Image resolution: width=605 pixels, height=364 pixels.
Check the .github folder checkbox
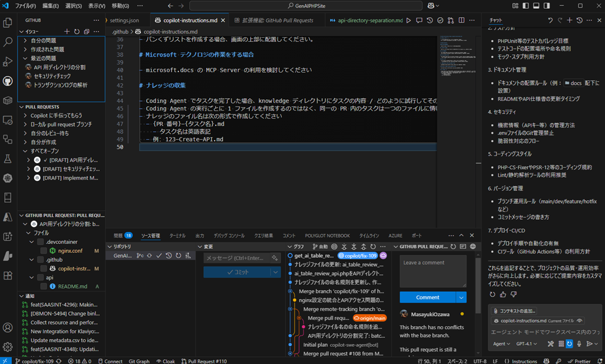[41, 260]
